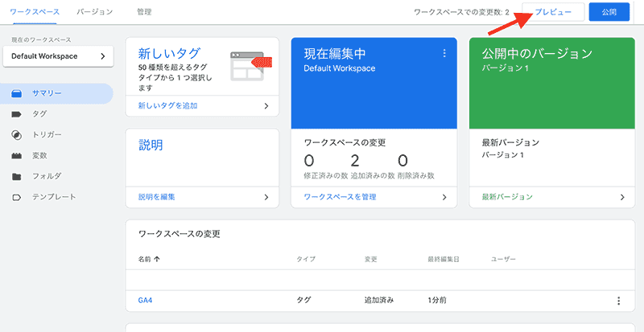Click the テンプレート template icon
The image size is (644, 332).
(16, 198)
